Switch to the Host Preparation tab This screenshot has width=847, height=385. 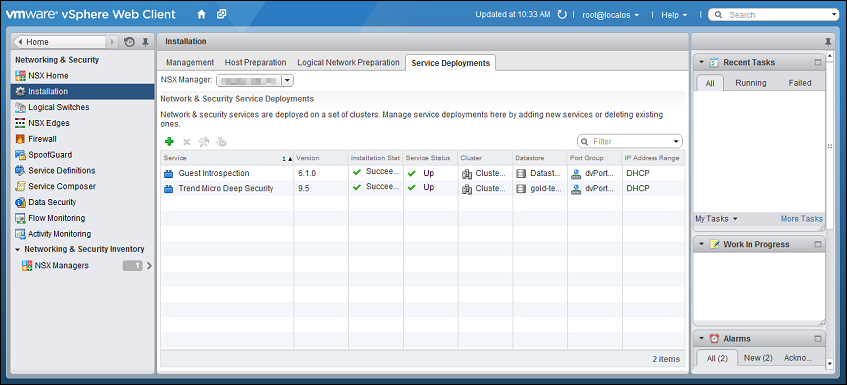[255, 63]
